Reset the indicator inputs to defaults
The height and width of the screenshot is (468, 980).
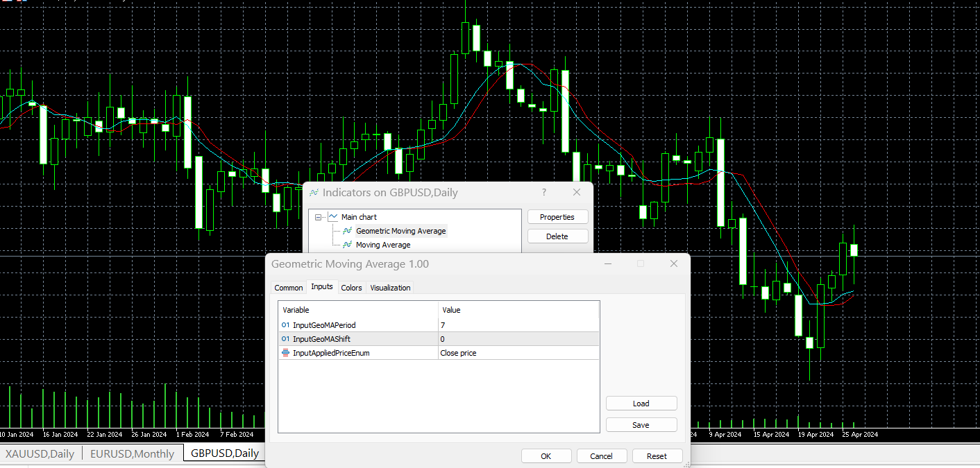pyautogui.click(x=657, y=456)
